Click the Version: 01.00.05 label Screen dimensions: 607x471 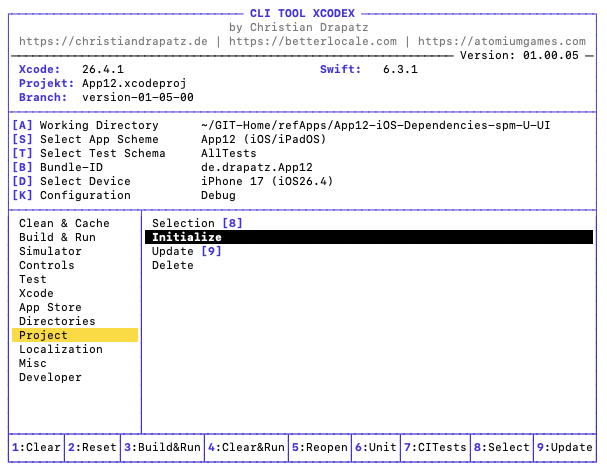click(520, 55)
